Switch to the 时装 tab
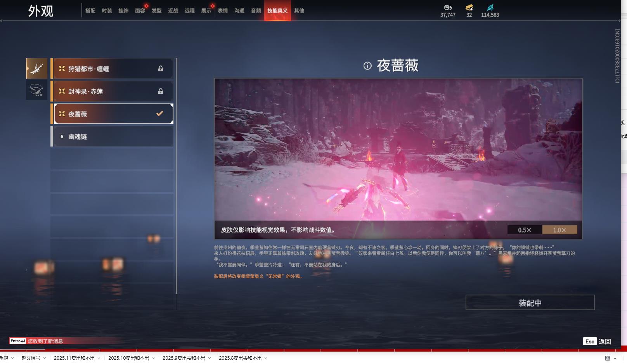This screenshot has height=364, width=627. [107, 10]
